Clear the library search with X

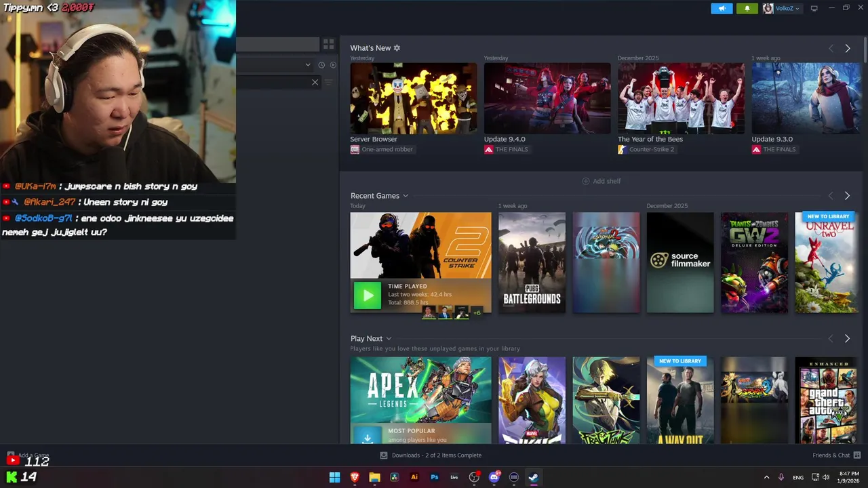tap(315, 82)
